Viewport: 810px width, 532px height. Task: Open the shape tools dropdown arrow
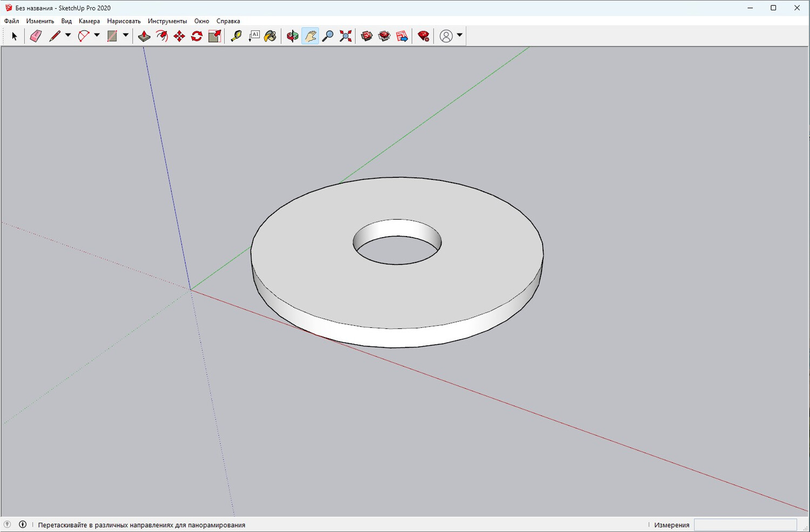tap(125, 36)
